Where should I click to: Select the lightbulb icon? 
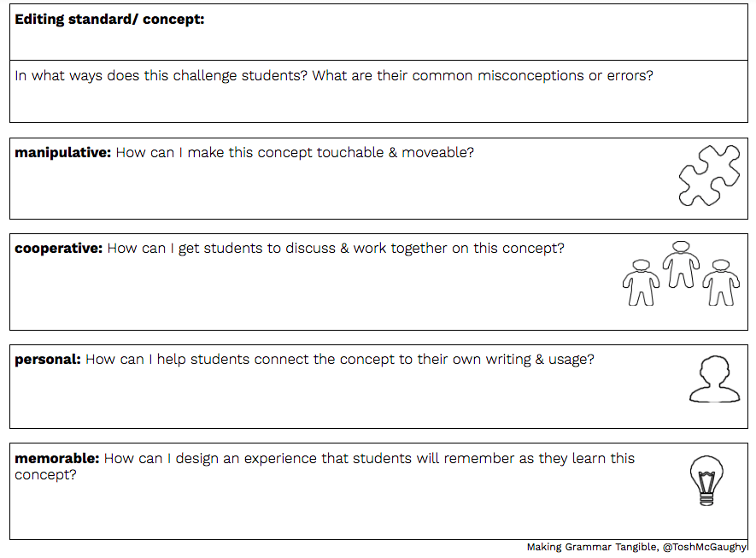[x=706, y=480]
